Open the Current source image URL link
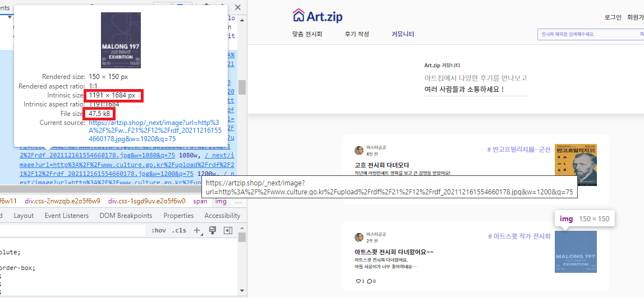 point(155,131)
